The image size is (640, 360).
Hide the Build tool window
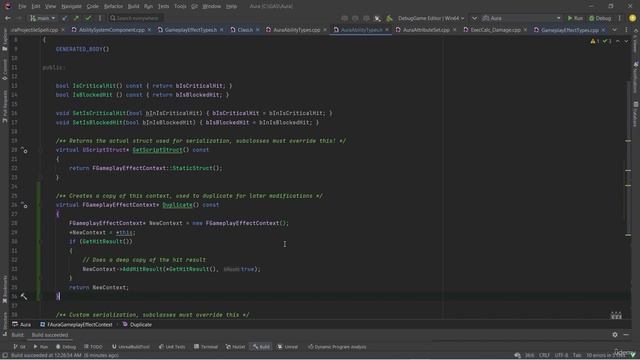(x=626, y=335)
